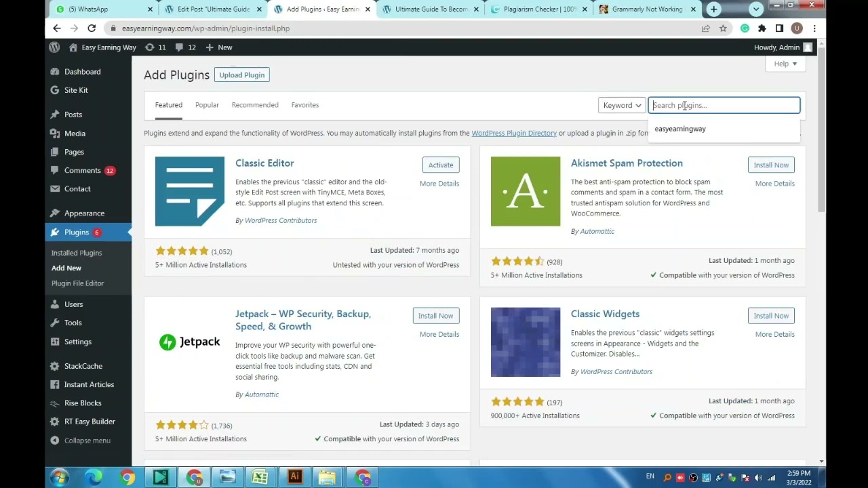Open the Keyword search type dropdown
The height and width of the screenshot is (488, 868).
click(622, 105)
